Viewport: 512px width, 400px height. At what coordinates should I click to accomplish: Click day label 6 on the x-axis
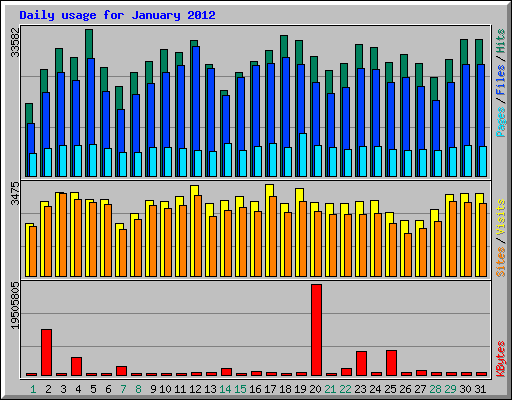point(108,389)
